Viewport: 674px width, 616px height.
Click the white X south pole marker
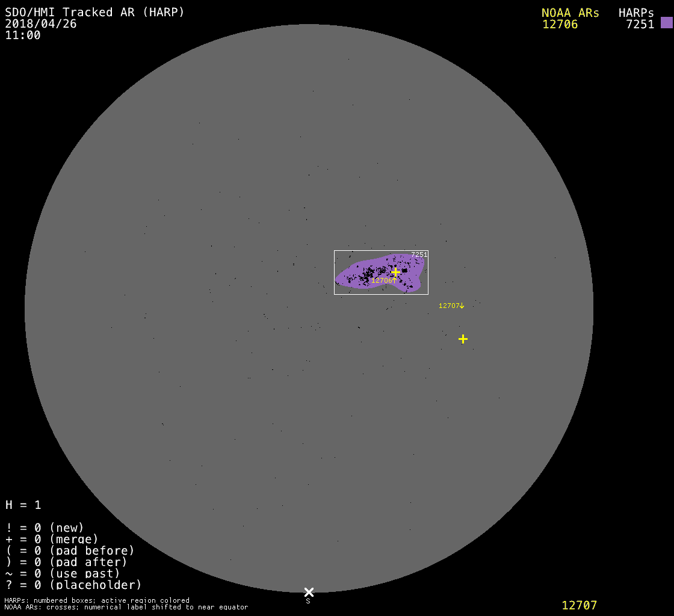[x=309, y=592]
